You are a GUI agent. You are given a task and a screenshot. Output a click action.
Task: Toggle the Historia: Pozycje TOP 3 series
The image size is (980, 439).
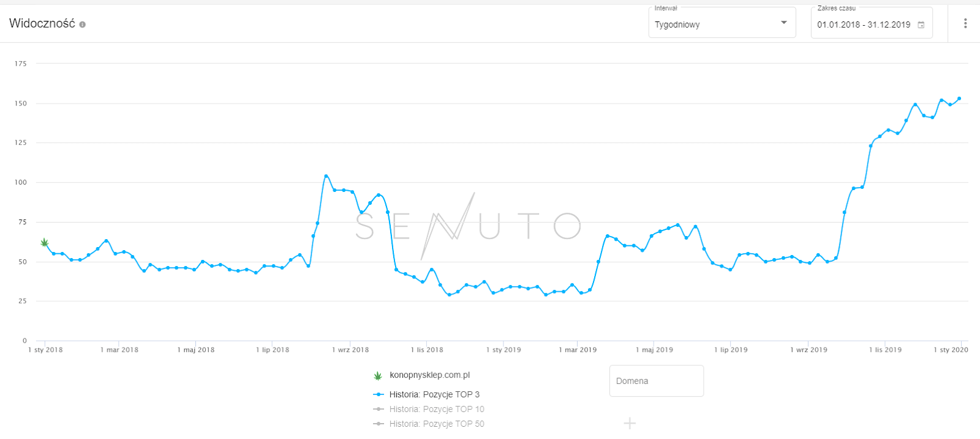click(x=426, y=394)
